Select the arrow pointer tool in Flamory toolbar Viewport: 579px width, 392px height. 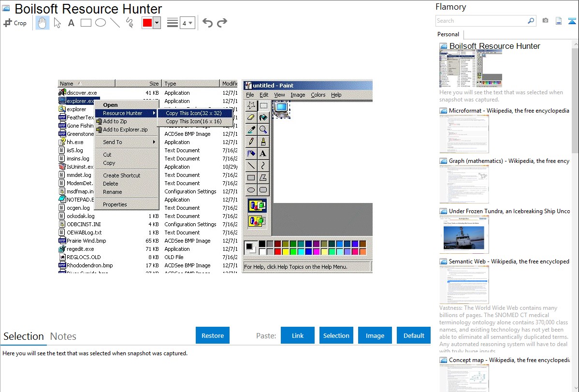click(57, 23)
